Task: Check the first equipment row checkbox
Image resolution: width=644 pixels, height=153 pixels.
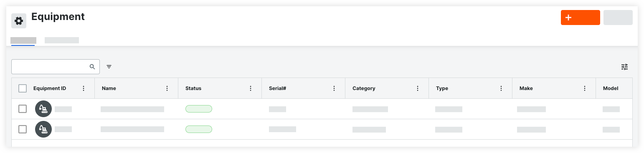Action: pyautogui.click(x=23, y=109)
